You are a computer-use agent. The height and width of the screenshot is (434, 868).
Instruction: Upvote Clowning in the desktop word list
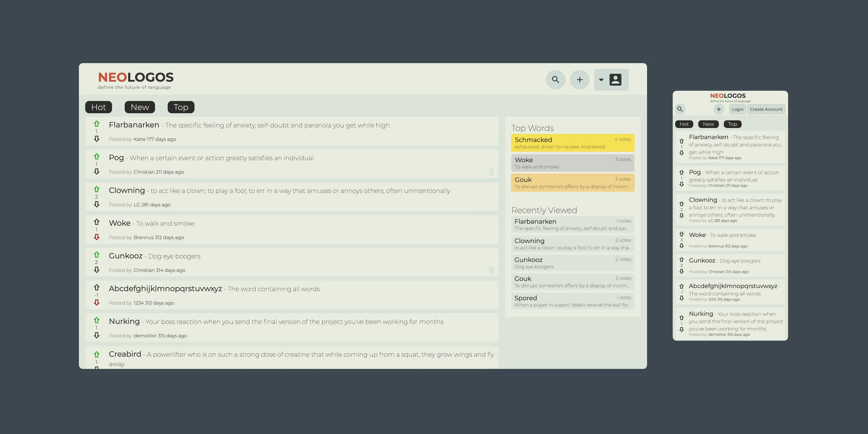tap(97, 189)
